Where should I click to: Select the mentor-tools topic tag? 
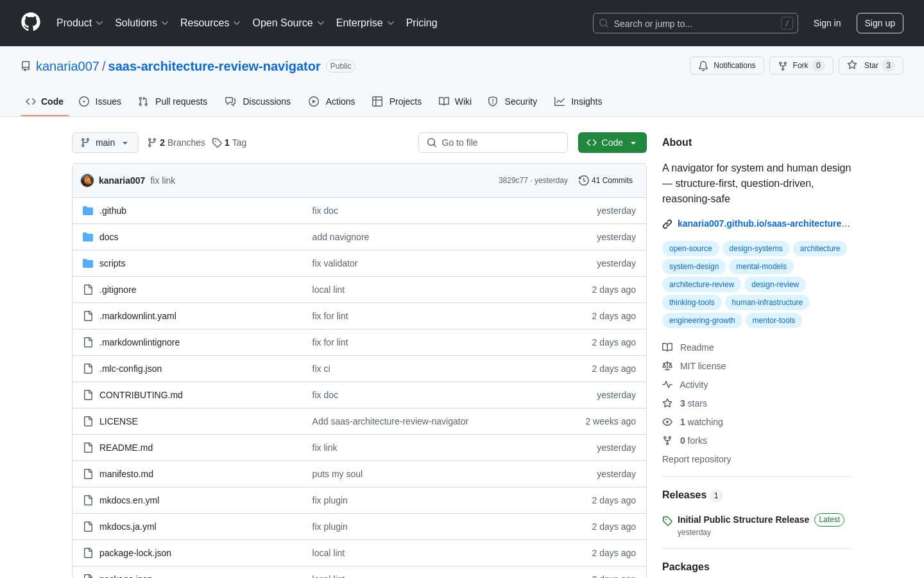[x=774, y=320]
